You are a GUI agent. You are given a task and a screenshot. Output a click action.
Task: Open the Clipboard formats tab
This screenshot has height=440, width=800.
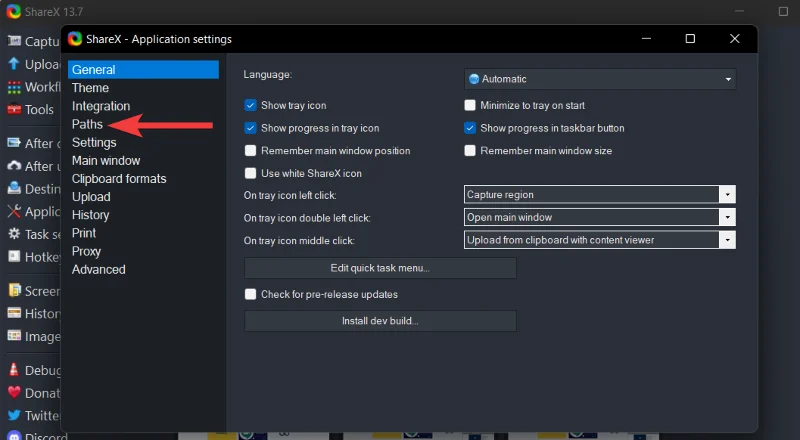pos(119,179)
